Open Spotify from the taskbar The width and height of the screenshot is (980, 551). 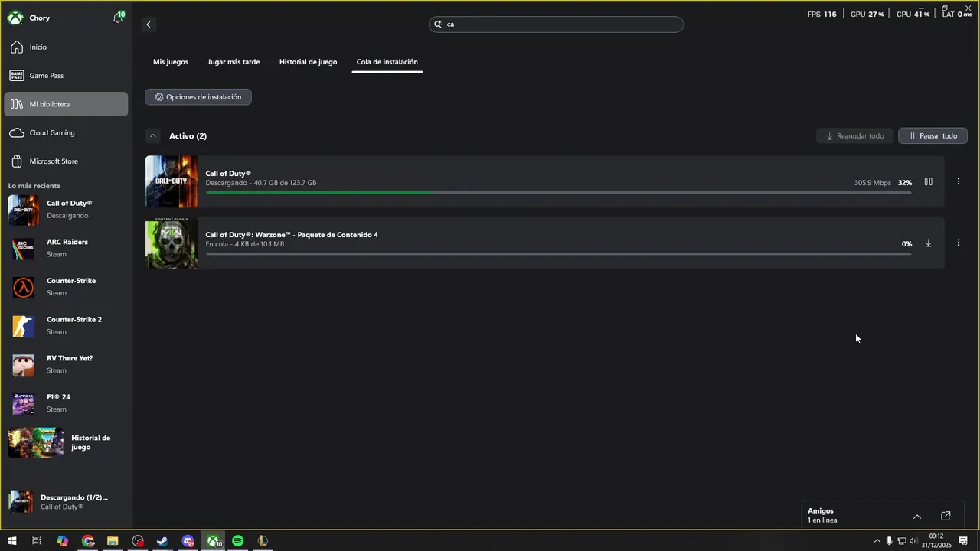237,541
